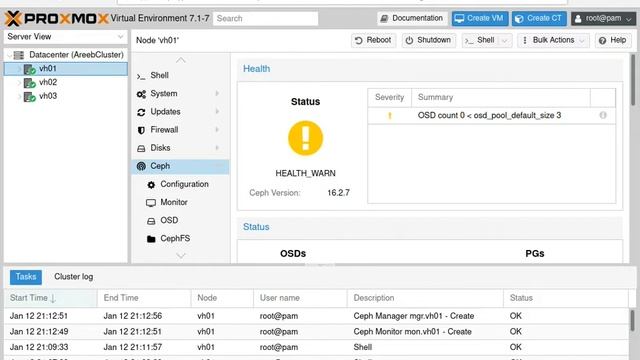Click the Create CT button
This screenshot has width=640, height=360.
point(539,18)
